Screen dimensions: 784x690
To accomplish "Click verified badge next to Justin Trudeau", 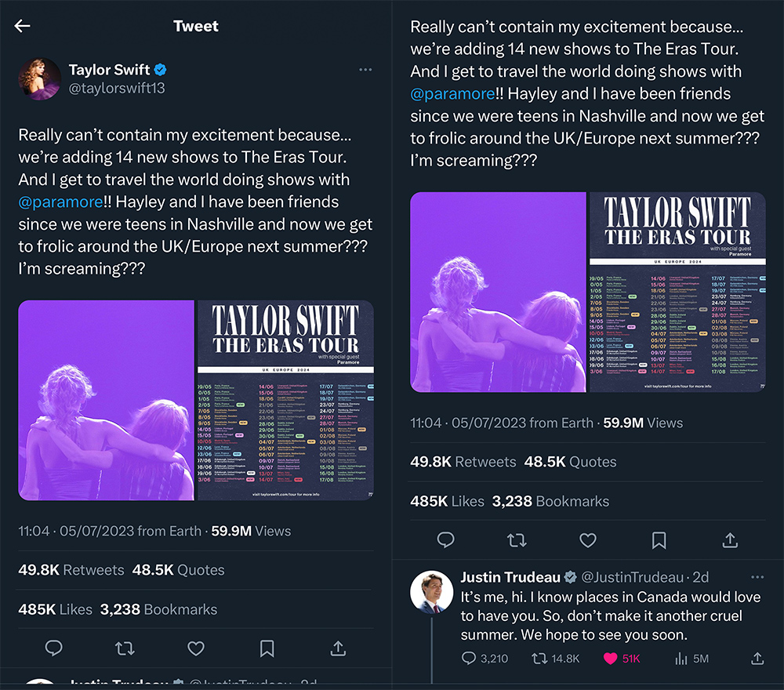I will tap(572, 577).
